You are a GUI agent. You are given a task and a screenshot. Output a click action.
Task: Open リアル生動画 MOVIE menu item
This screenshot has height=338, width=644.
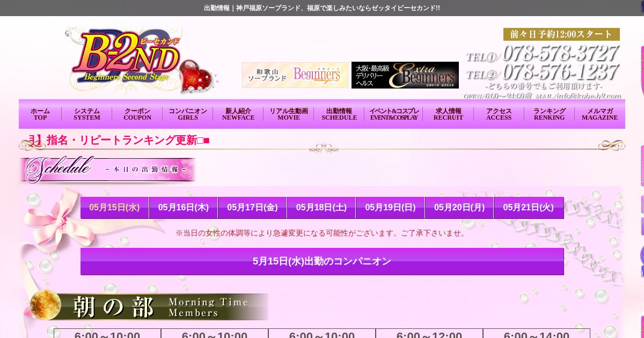(x=289, y=114)
